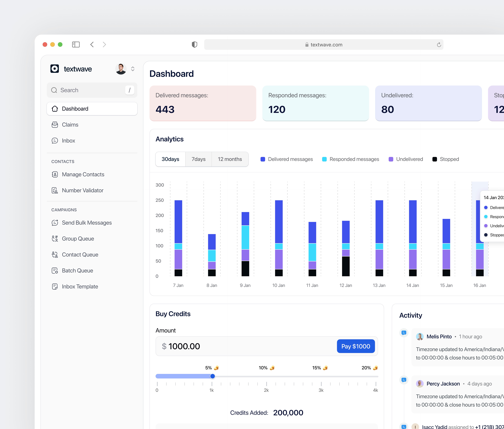Go forward with browser forward arrow
Image resolution: width=504 pixels, height=429 pixels.
104,44
